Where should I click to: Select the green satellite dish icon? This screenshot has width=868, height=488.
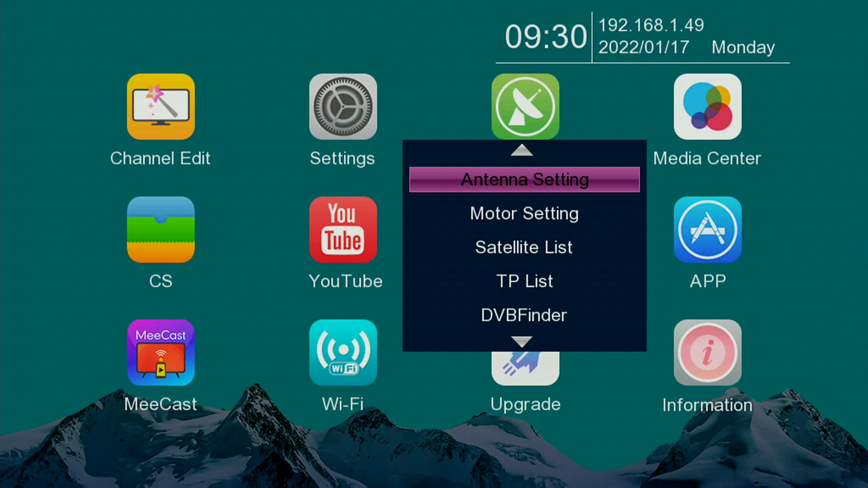coord(525,107)
